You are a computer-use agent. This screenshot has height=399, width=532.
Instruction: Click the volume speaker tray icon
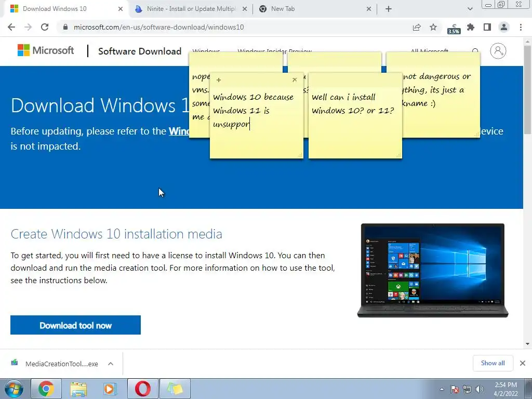coord(480,389)
